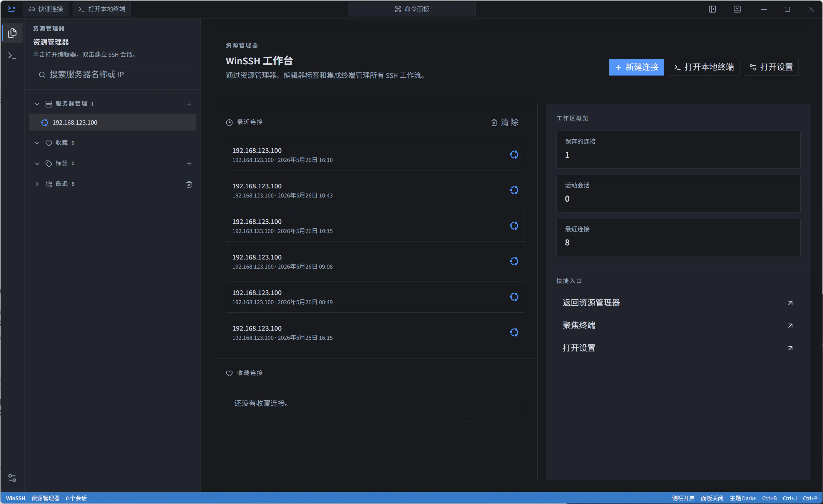This screenshot has height=504, width=823.
Task: Click the heart icon beside 收藏连接 header
Action: (229, 373)
